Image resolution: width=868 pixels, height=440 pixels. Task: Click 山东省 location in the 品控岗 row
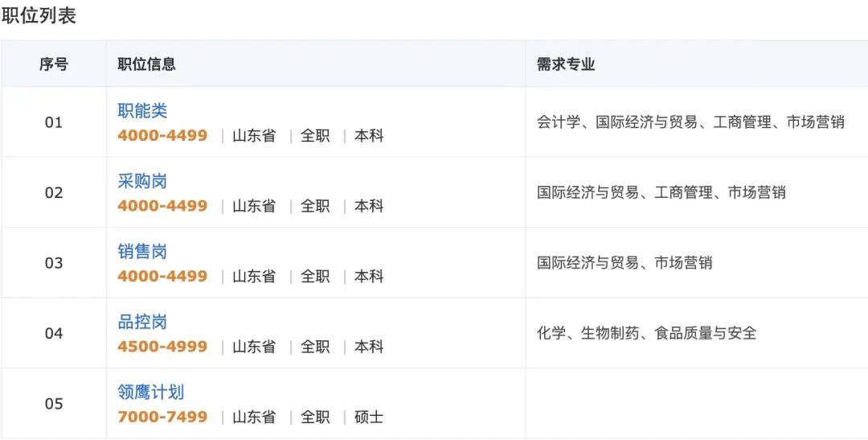pyautogui.click(x=254, y=347)
